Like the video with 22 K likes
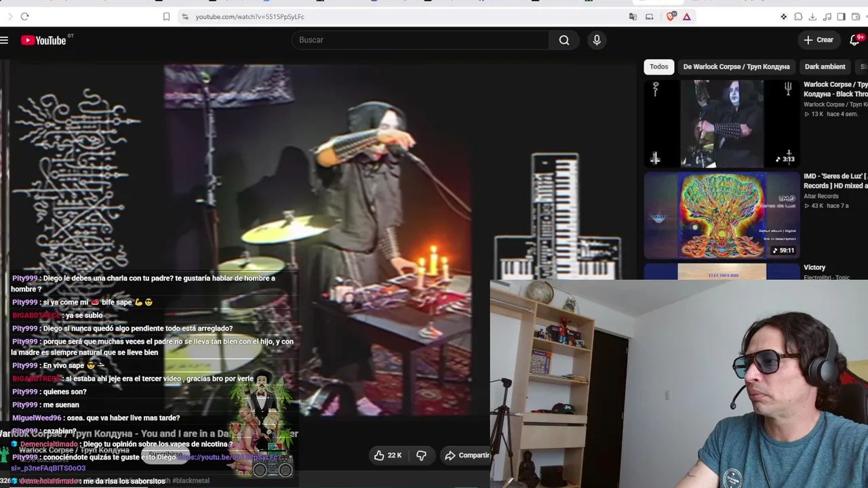 coord(388,455)
